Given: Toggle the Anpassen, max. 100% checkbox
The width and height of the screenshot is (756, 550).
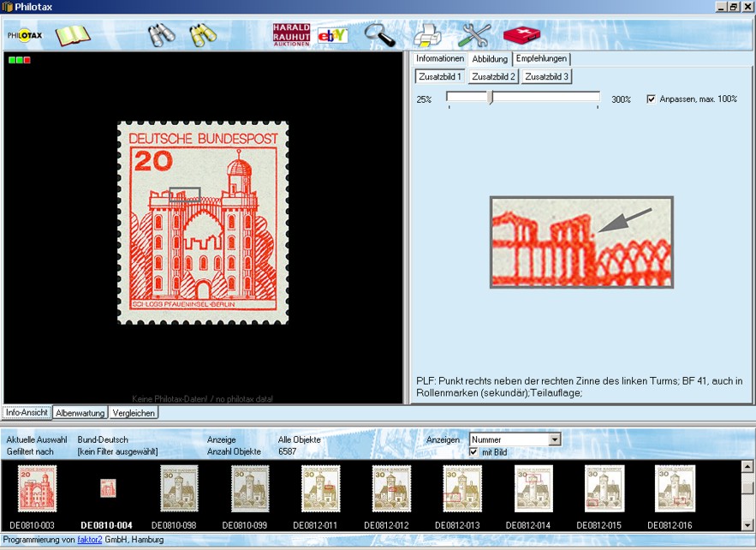Looking at the screenshot, I should [x=651, y=99].
